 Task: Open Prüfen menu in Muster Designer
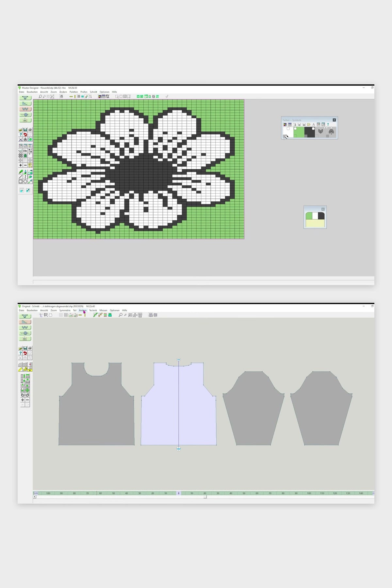coord(84,92)
